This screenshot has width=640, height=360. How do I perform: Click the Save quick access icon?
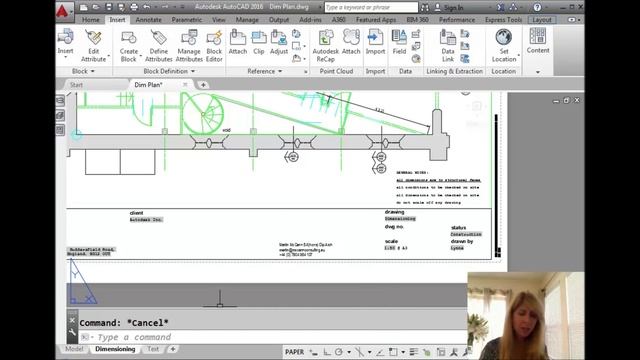tap(109, 7)
